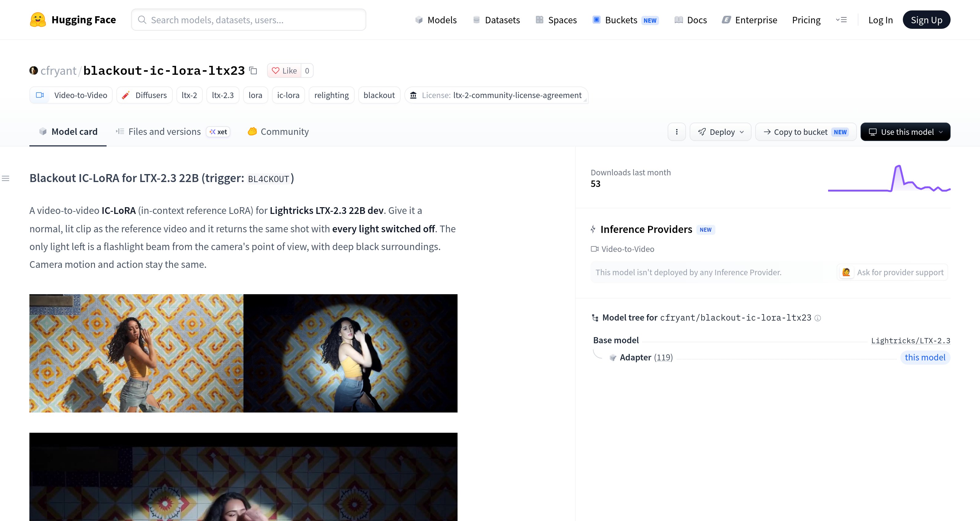Open table of contents sidebar icon

[6, 178]
